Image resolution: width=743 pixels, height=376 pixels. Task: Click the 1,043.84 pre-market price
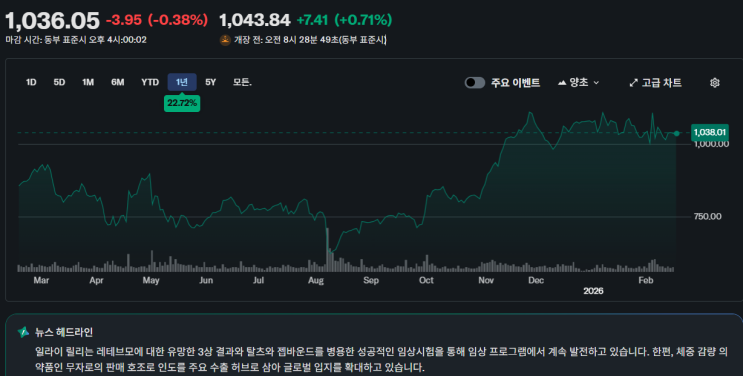click(254, 20)
